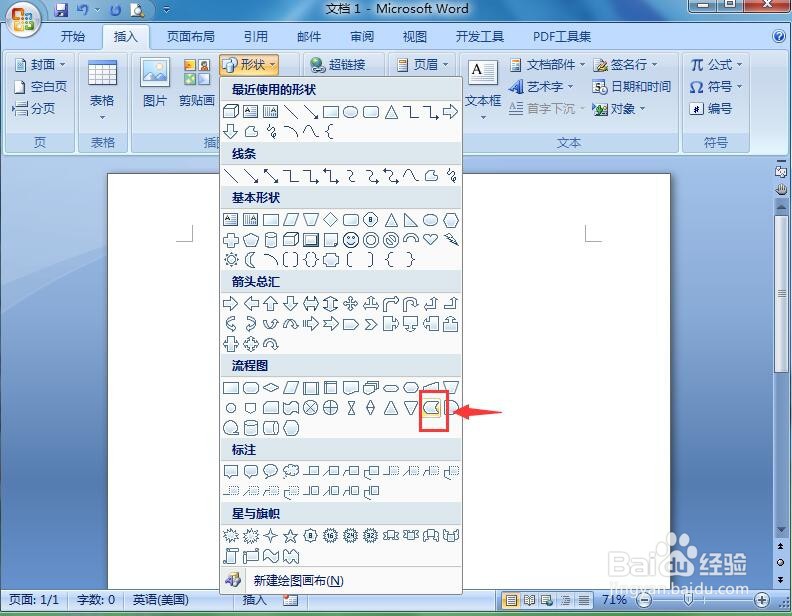Select the cloud callout shape
792x616 pixels.
tap(290, 471)
